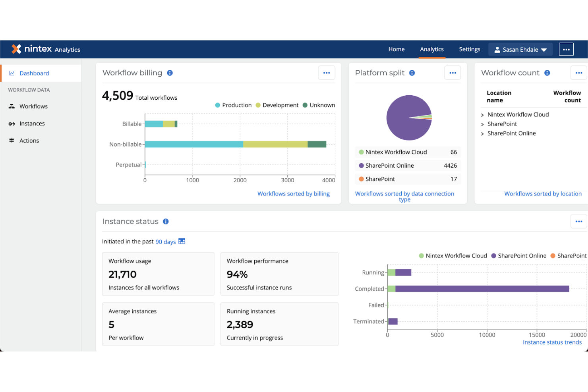Click the 4,509 total workflows value
The image size is (588, 392).
click(x=118, y=96)
